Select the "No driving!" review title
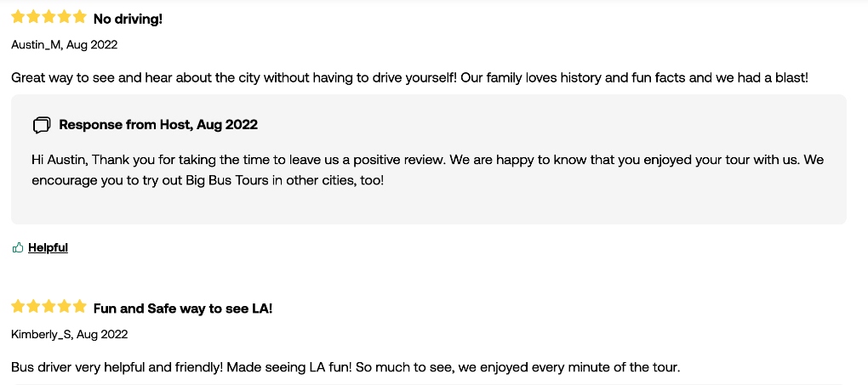868x385 pixels. point(128,20)
